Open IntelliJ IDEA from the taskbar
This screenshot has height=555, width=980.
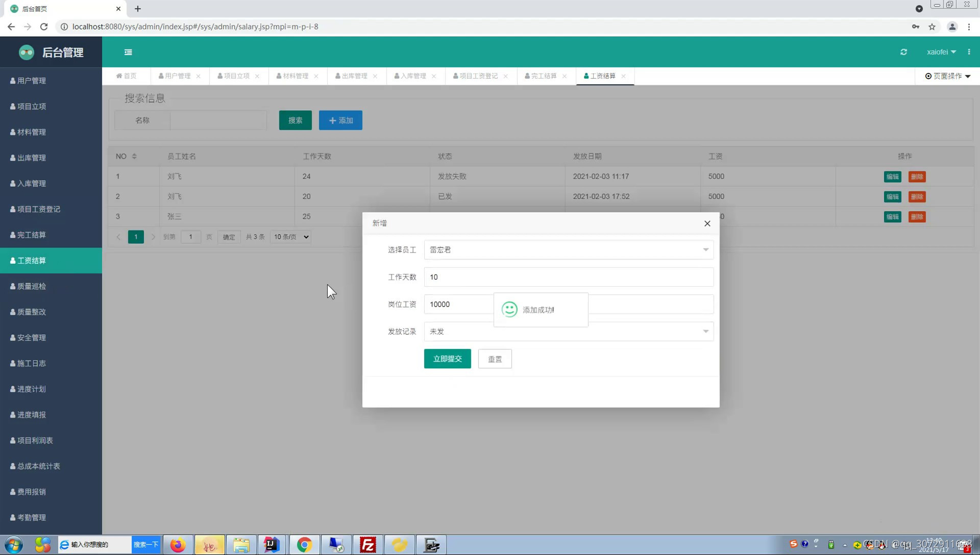pos(272,545)
